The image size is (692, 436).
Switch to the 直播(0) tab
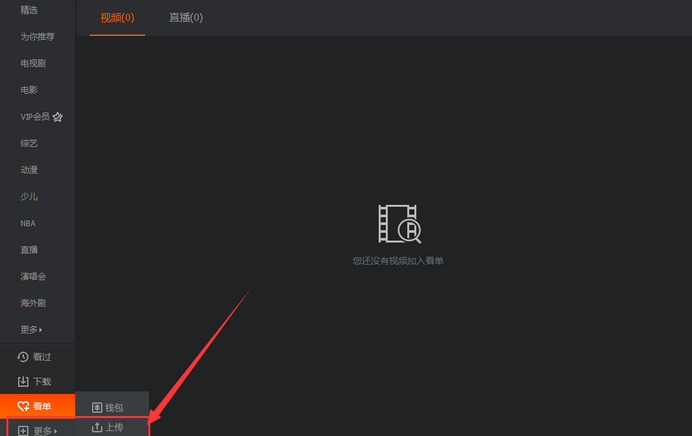coord(186,18)
